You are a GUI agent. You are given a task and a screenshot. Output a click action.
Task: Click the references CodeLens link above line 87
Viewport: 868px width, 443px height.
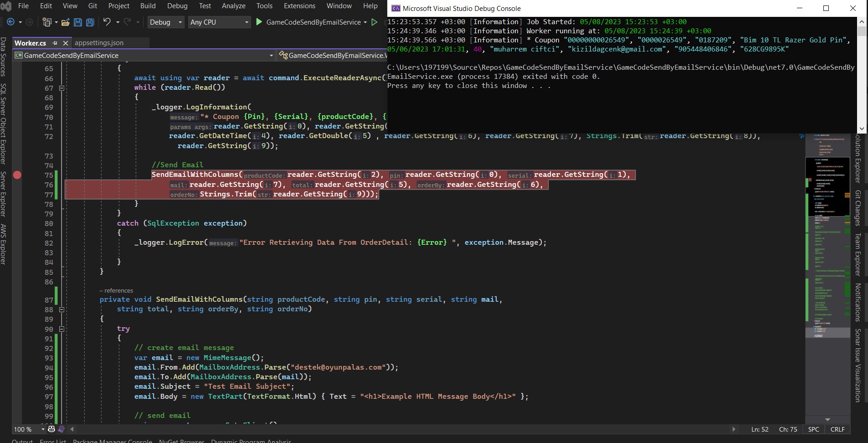[x=116, y=290]
